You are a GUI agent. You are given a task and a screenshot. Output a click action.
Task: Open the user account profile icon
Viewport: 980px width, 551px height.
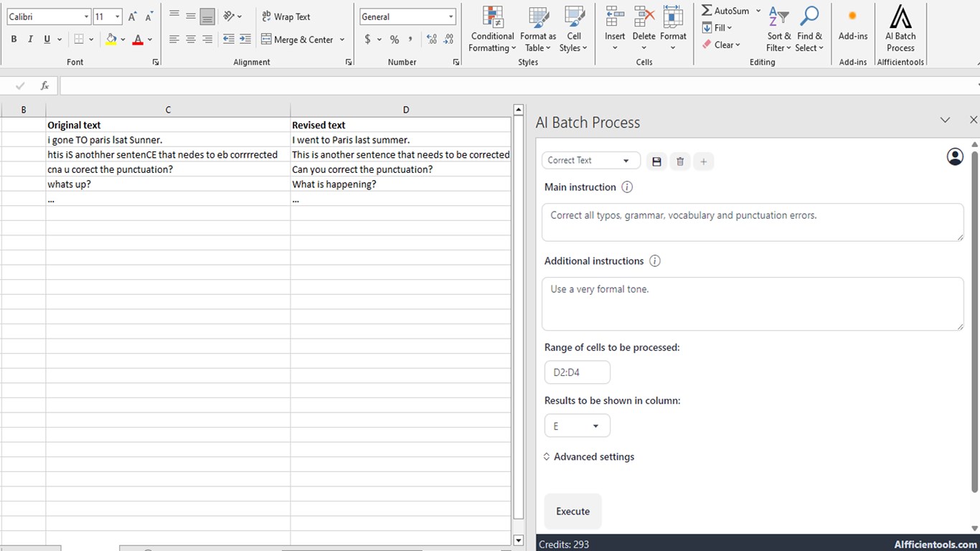pyautogui.click(x=955, y=156)
